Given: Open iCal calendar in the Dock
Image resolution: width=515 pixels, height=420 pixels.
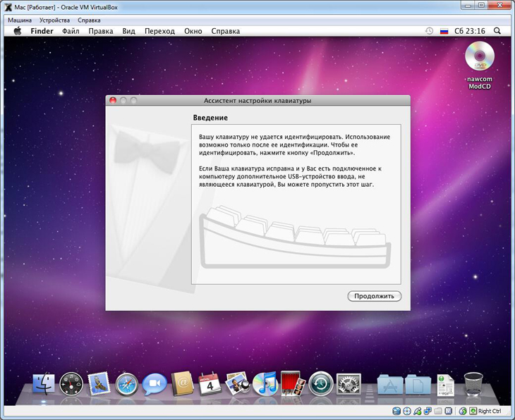Looking at the screenshot, I should tap(210, 383).
